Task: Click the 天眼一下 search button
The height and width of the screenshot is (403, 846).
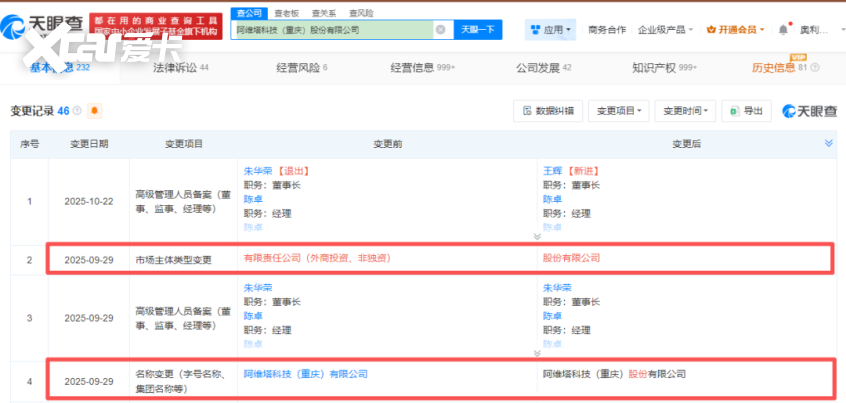Action: tap(477, 30)
